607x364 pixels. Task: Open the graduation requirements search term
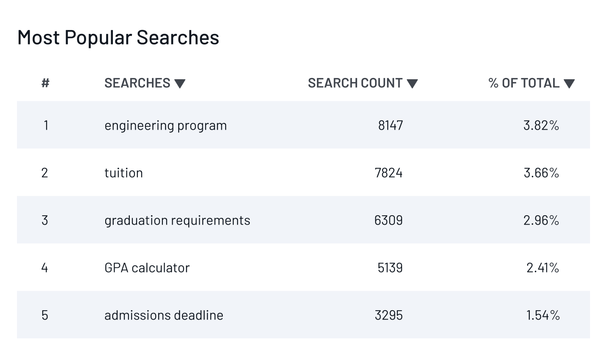tap(177, 220)
